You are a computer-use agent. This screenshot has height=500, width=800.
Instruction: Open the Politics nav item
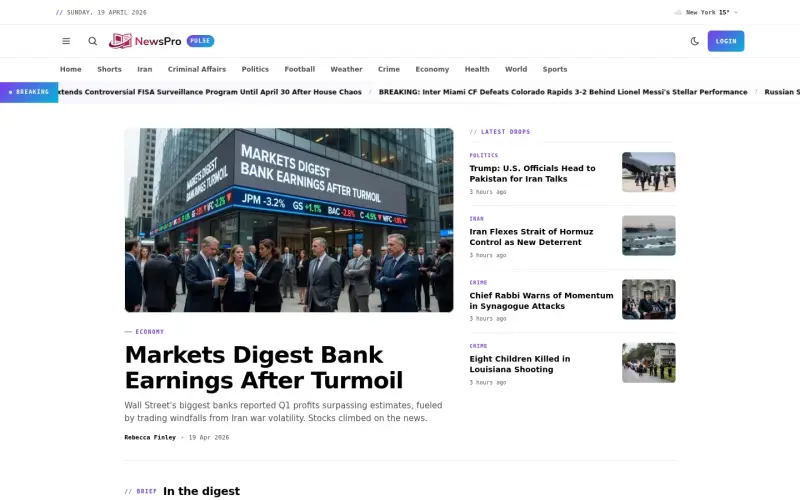click(255, 69)
